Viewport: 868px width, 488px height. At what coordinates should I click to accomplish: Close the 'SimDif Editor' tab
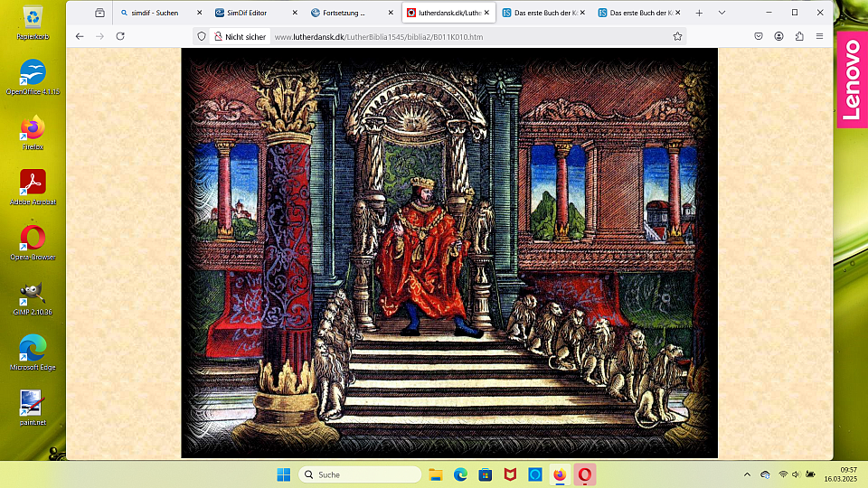[295, 13]
